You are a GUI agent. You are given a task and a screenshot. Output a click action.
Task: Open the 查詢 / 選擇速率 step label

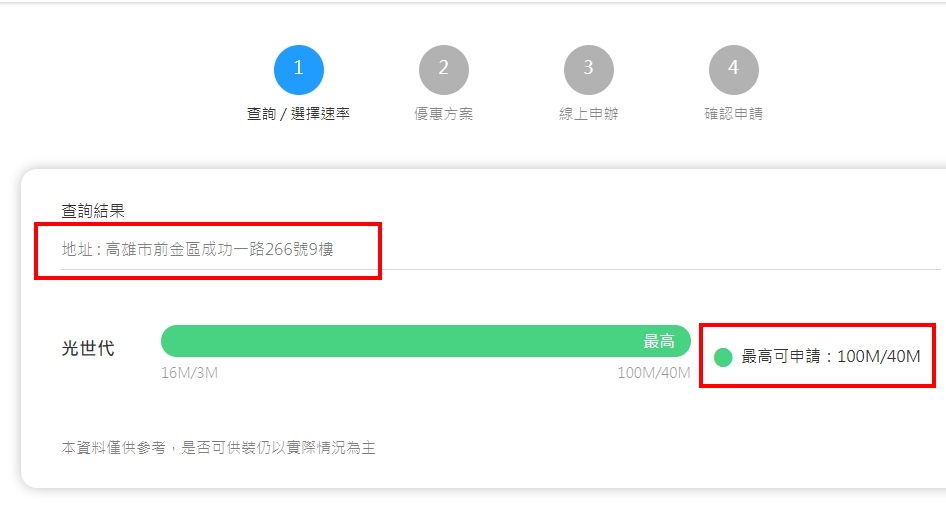click(298, 113)
